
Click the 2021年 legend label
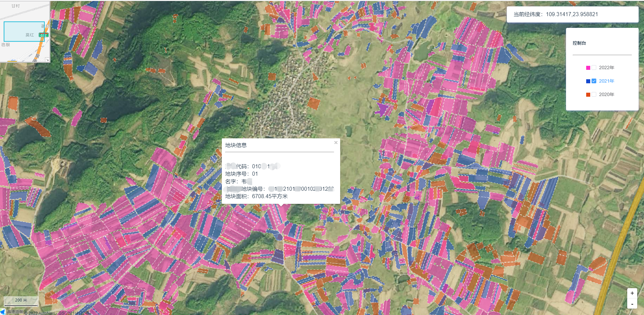[606, 81]
